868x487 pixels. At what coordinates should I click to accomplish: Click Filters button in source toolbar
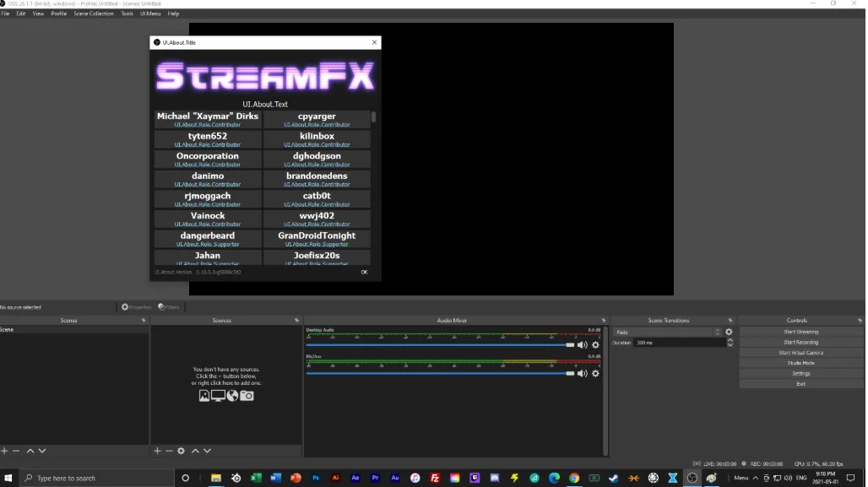pyautogui.click(x=169, y=307)
